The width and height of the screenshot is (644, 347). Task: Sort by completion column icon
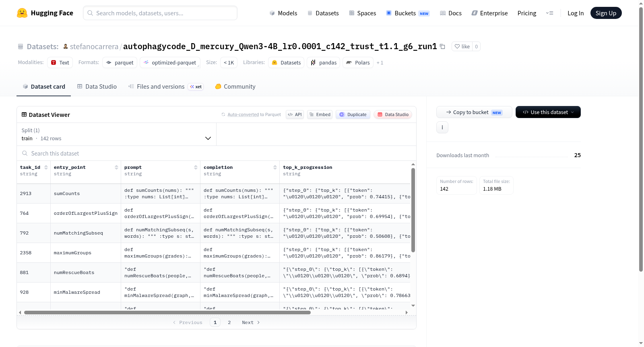(x=275, y=167)
